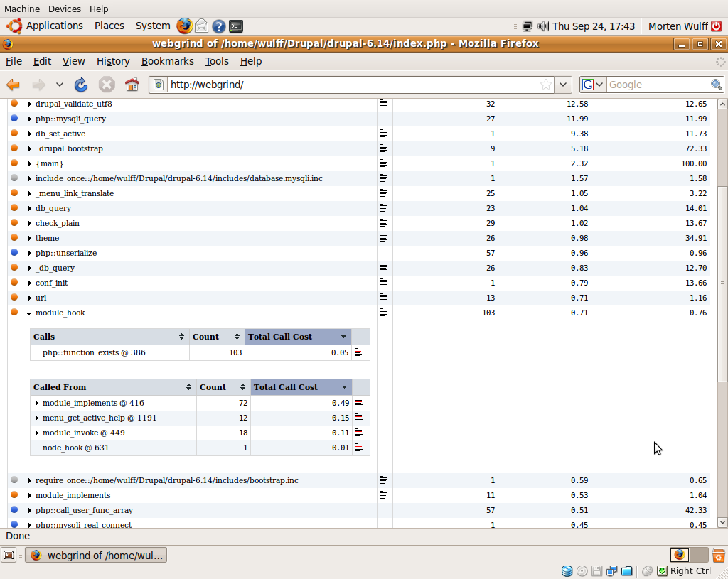Screen dimensions: 728x579
Task: Bookmark this page with the star
Action: [546, 85]
